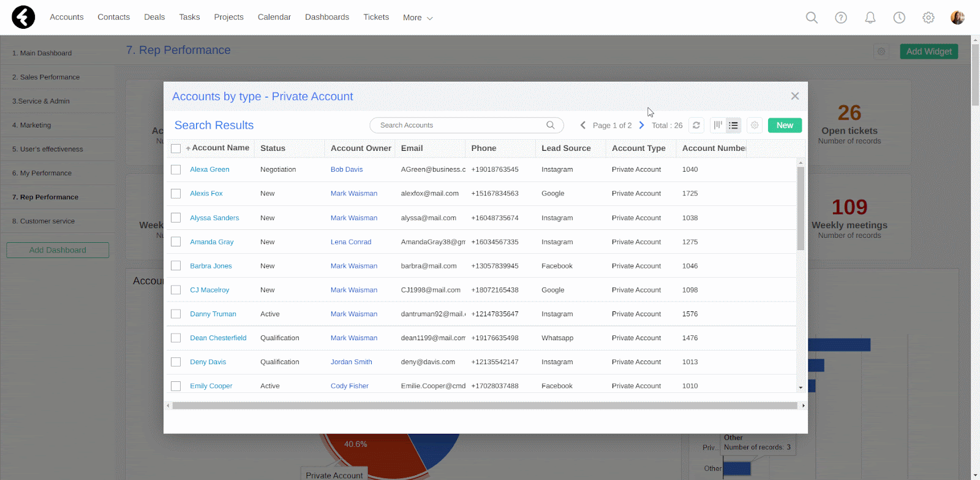Open the recent history clock icon
980x480 pixels.
(x=899, y=17)
